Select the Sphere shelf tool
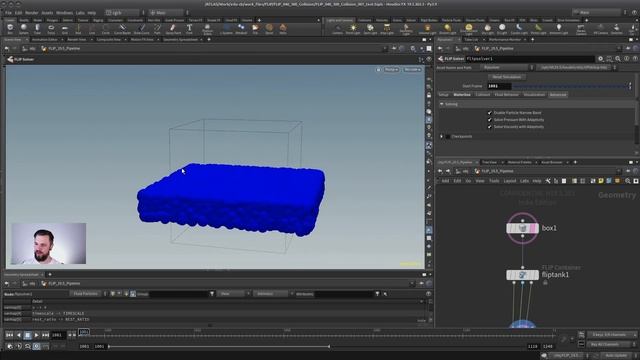This screenshot has height=360, width=640. point(24,29)
